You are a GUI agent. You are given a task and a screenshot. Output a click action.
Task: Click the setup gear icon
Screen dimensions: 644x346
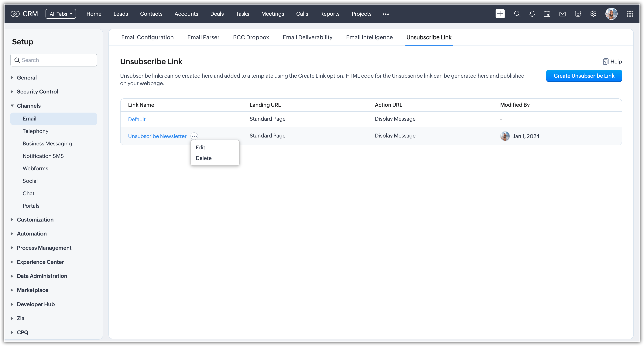tap(593, 14)
